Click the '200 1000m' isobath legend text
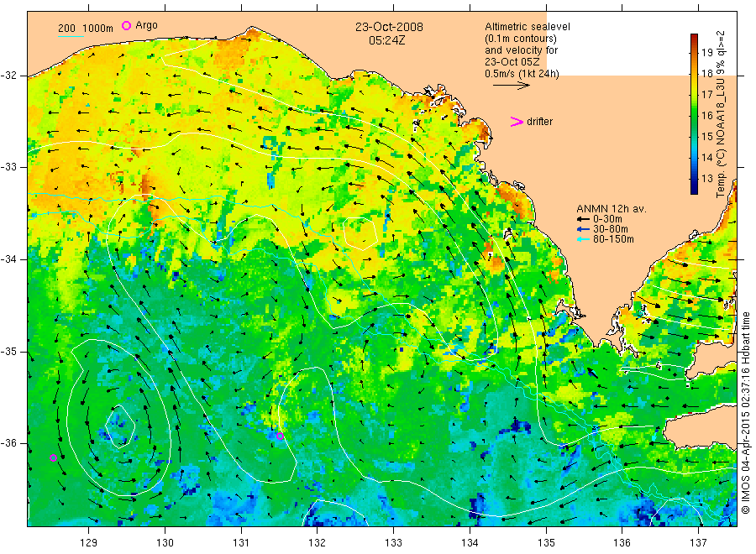Viewport: 756px width, 554px height. coord(86,29)
